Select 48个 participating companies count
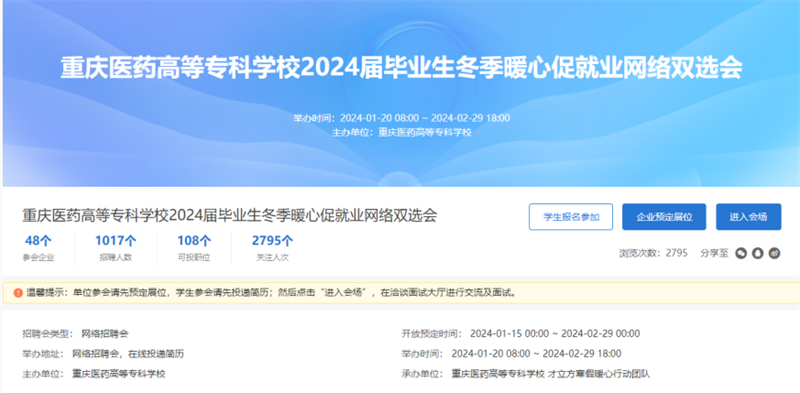800x393 pixels. [x=38, y=240]
